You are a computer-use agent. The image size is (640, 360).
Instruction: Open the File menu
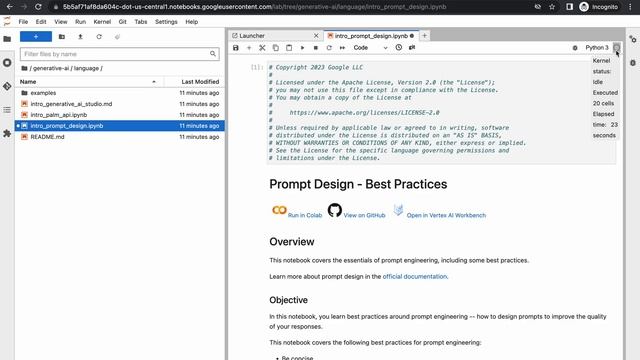tap(23, 22)
